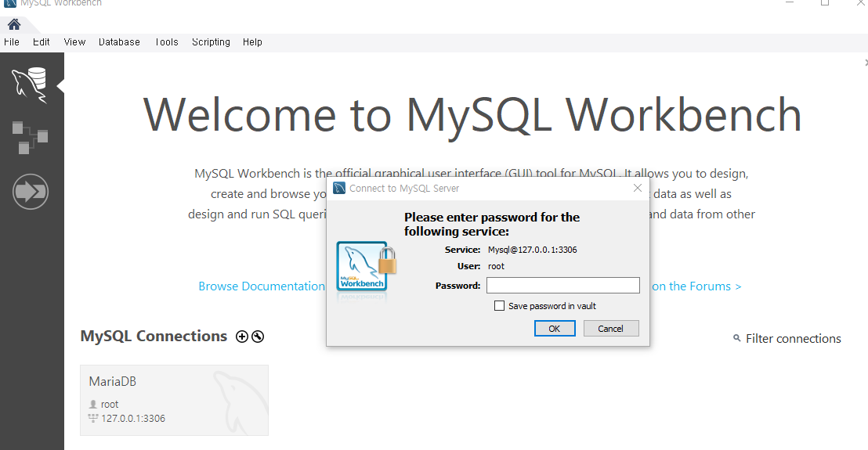Open the File menu
868x450 pixels.
12,42
